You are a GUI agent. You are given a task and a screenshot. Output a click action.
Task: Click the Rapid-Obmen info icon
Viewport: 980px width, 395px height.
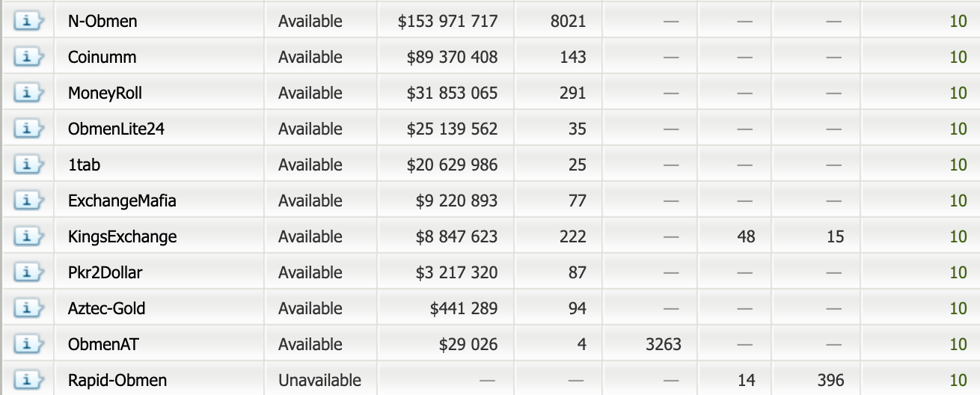pyautogui.click(x=26, y=380)
